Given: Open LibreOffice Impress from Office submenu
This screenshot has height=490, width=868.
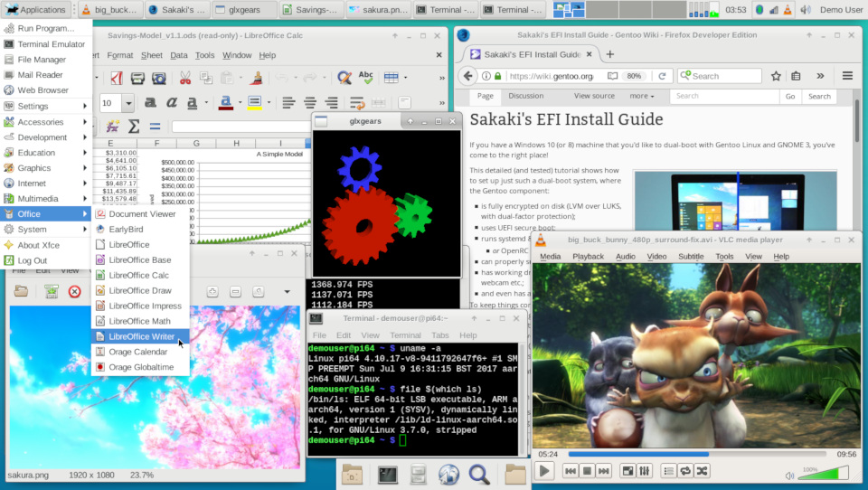Looking at the screenshot, I should 141,306.
